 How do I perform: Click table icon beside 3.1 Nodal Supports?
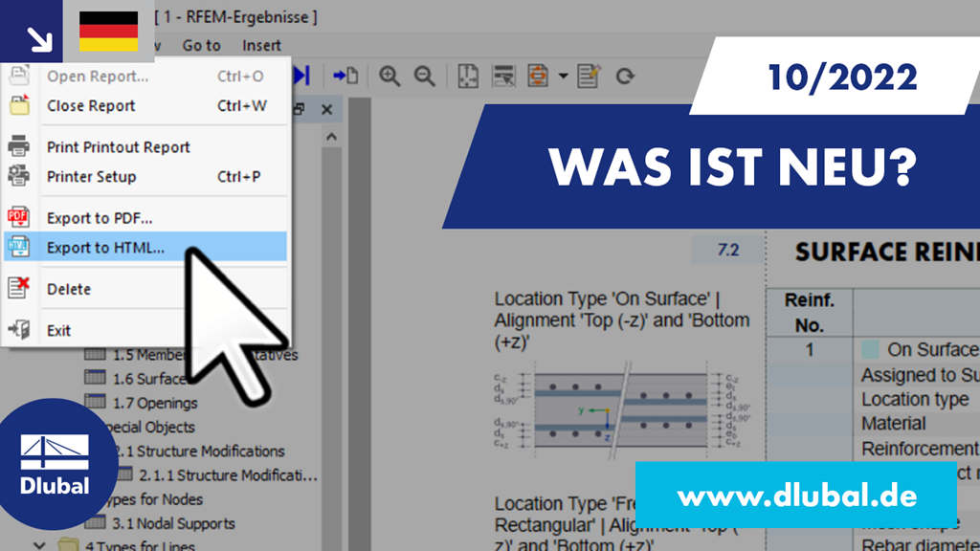point(95,522)
